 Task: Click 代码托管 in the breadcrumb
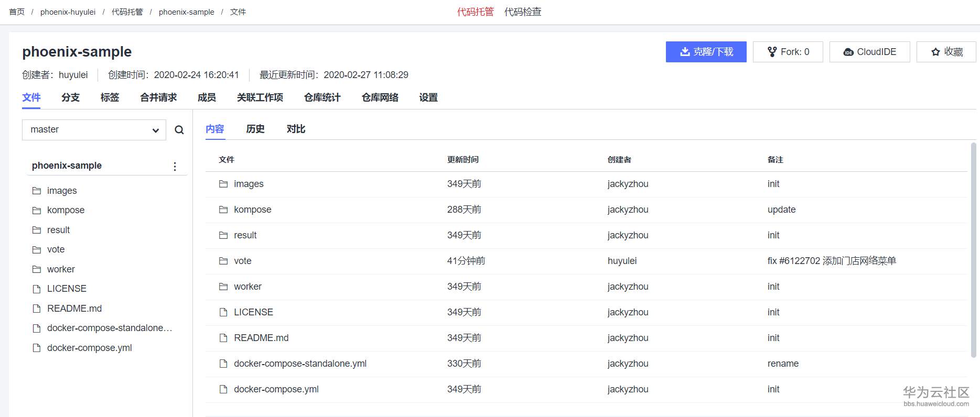pyautogui.click(x=127, y=12)
